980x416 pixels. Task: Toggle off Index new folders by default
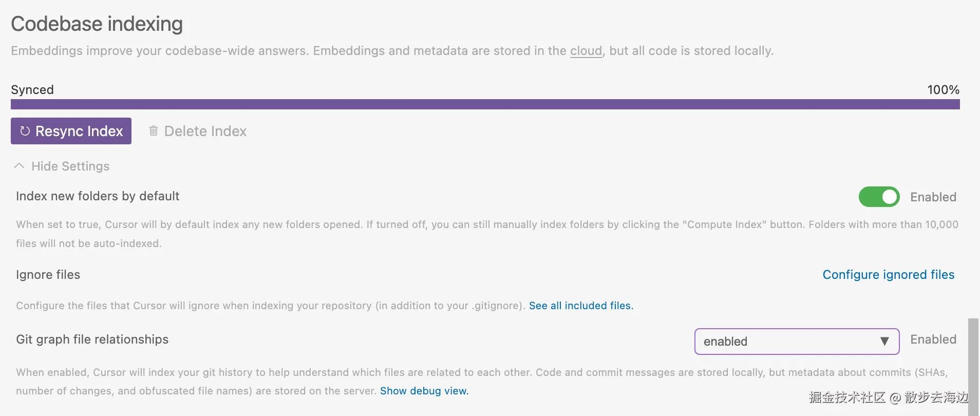[879, 197]
